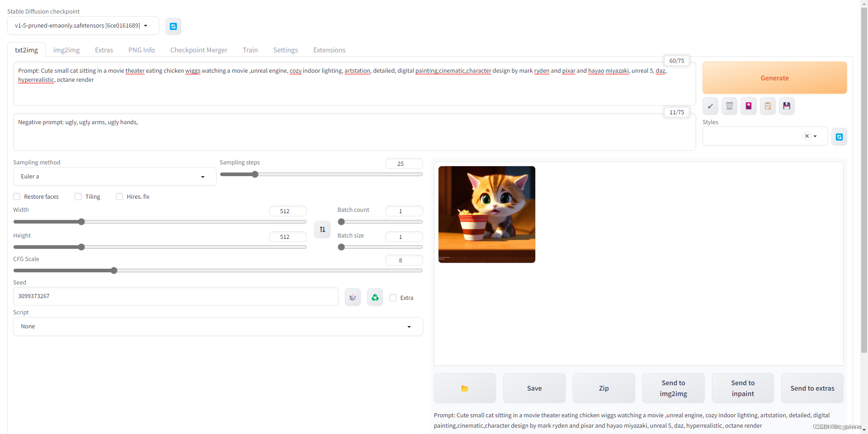Viewport: 868px width, 434px height.
Task: Click the Batch size number field
Action: (404, 237)
